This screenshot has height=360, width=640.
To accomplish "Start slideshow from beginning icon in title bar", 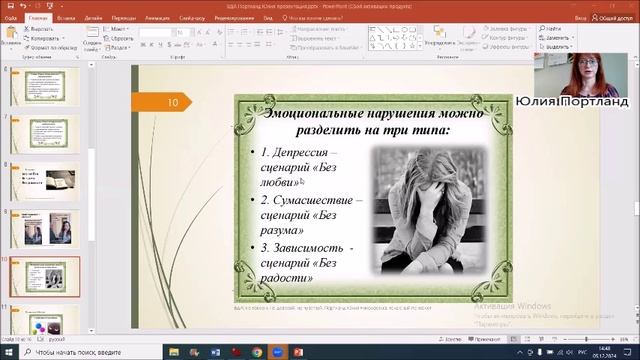I will pyautogui.click(x=50, y=6).
